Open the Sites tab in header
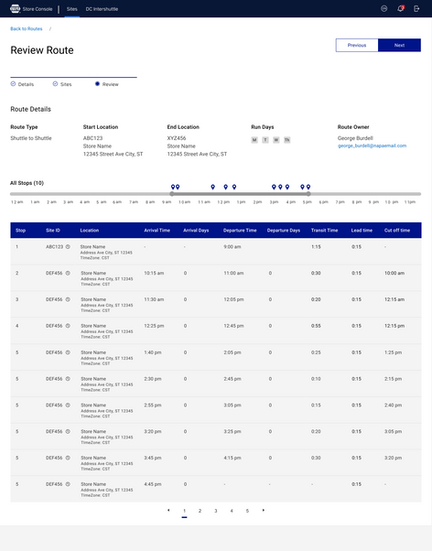The image size is (432, 551). click(72, 9)
